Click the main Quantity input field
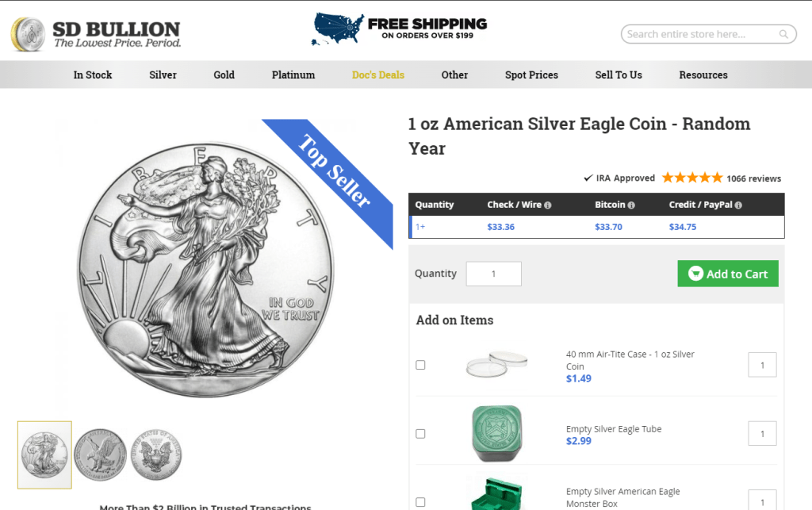812x510 pixels. [493, 274]
